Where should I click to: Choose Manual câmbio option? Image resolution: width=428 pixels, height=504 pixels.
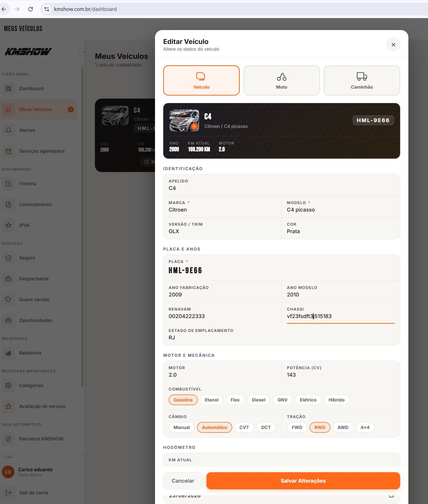(x=181, y=427)
